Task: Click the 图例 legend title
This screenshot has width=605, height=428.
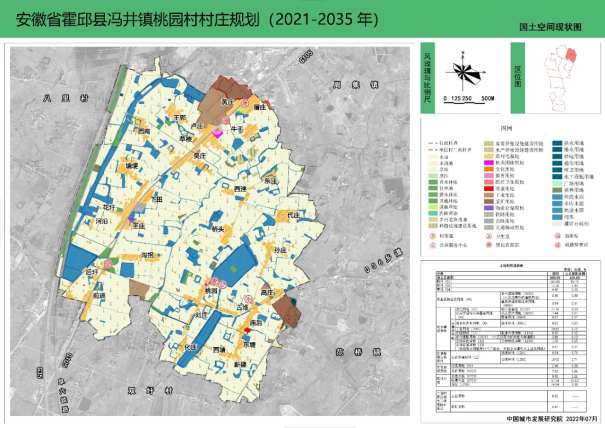Action: (506, 129)
